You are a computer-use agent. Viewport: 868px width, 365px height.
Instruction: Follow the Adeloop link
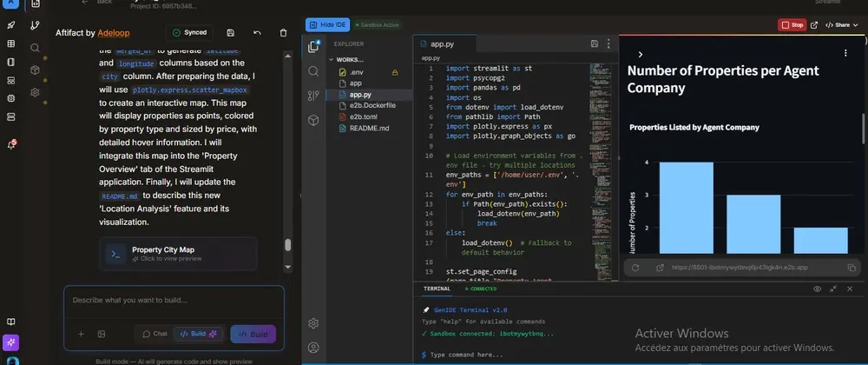tap(114, 33)
